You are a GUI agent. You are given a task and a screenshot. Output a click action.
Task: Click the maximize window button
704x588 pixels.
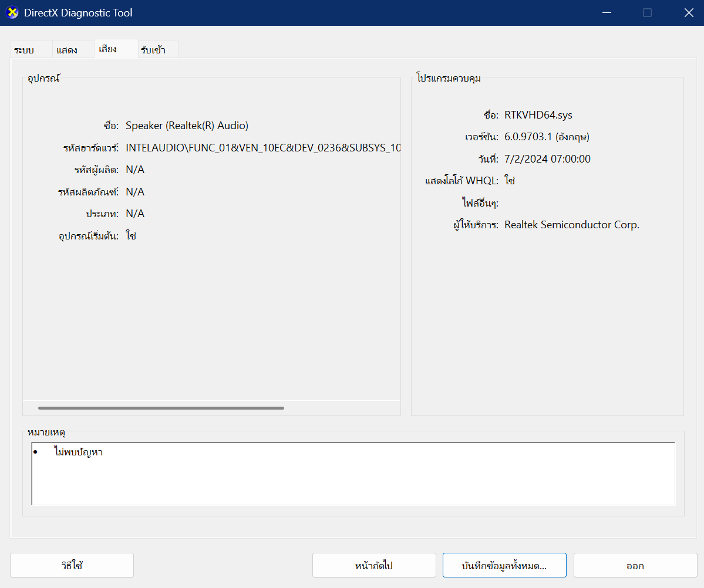click(x=647, y=13)
